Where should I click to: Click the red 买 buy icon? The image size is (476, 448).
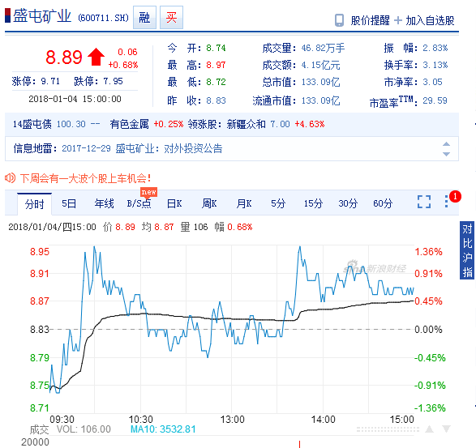172,18
